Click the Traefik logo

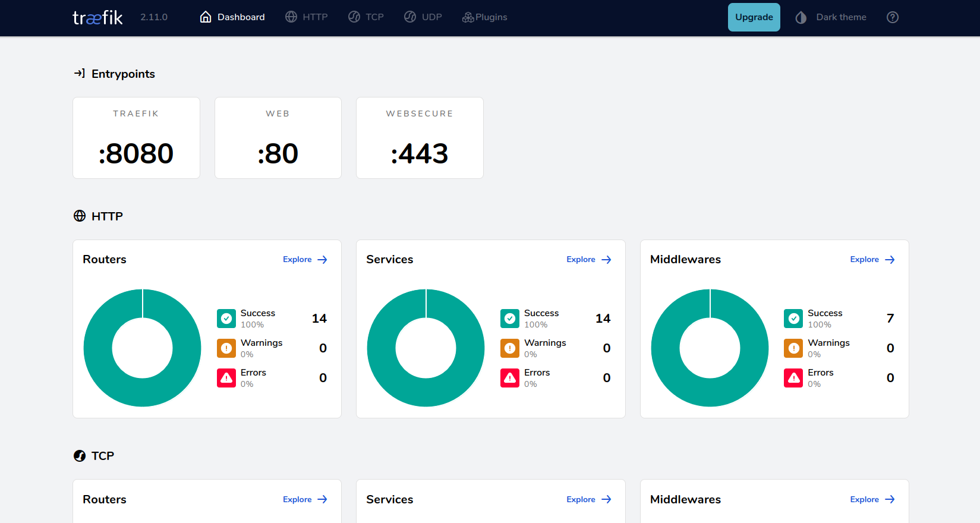point(97,17)
